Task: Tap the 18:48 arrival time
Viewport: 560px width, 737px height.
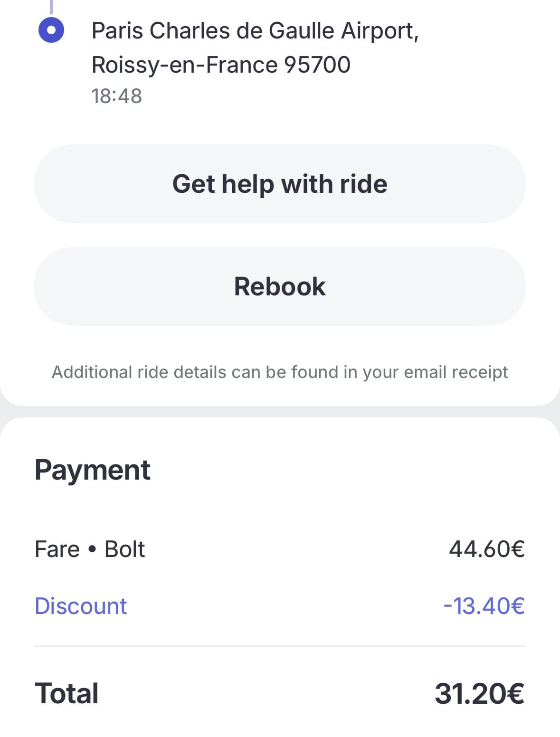Action: click(x=116, y=96)
